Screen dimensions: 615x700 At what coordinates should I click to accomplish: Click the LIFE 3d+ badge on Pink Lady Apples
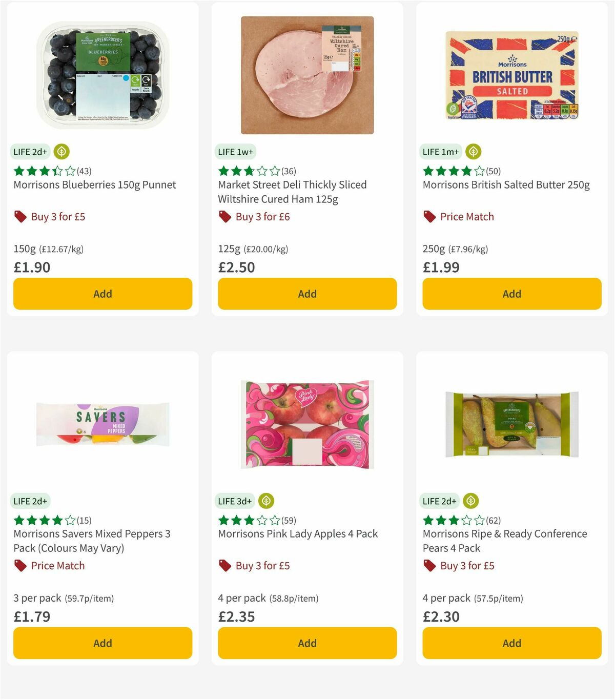pyautogui.click(x=234, y=501)
